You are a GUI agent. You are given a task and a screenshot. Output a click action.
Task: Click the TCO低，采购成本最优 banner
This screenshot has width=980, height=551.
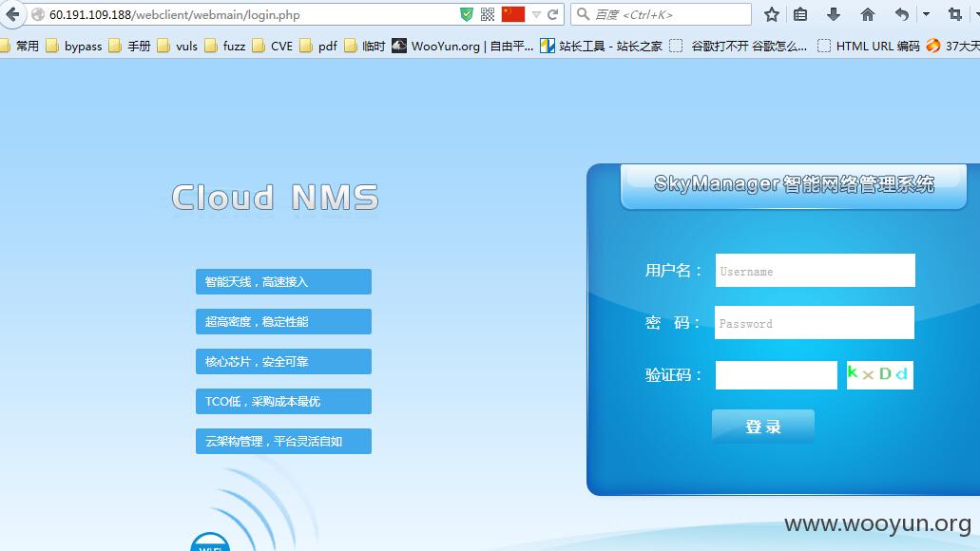[284, 401]
